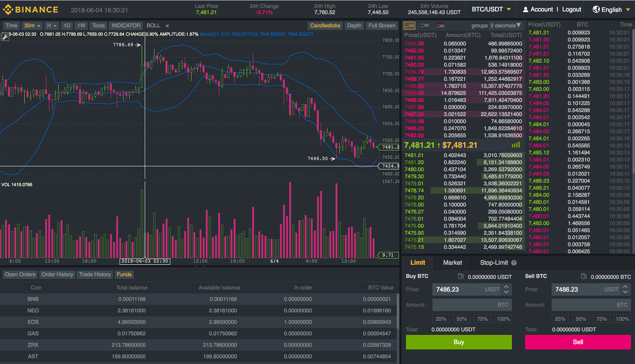Switch order book to sell orders only view
Image resolution: width=635 pixels, height=364 pixels.
440,26
